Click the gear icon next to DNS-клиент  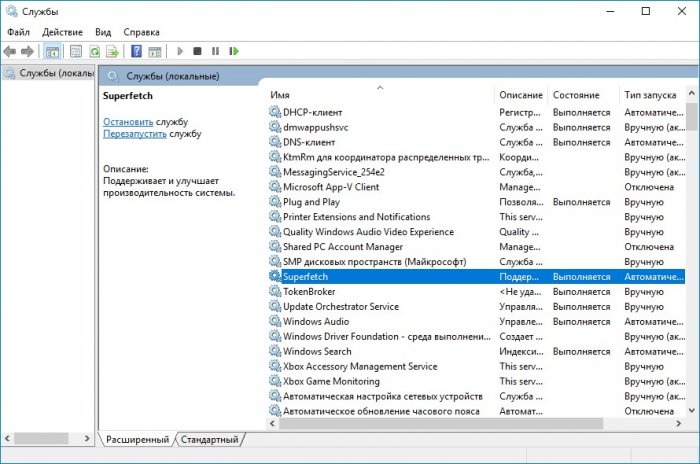click(x=275, y=142)
